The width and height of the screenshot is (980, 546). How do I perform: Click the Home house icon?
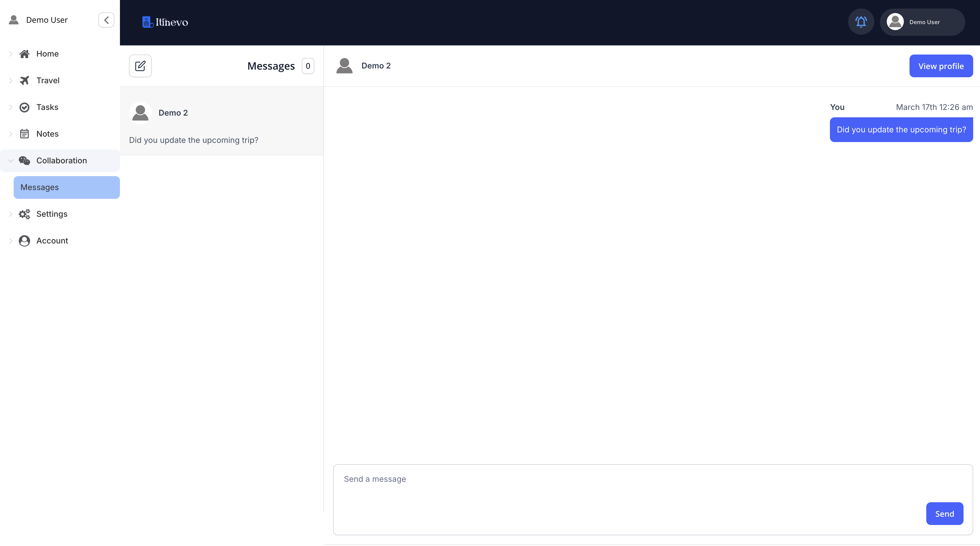[24, 54]
